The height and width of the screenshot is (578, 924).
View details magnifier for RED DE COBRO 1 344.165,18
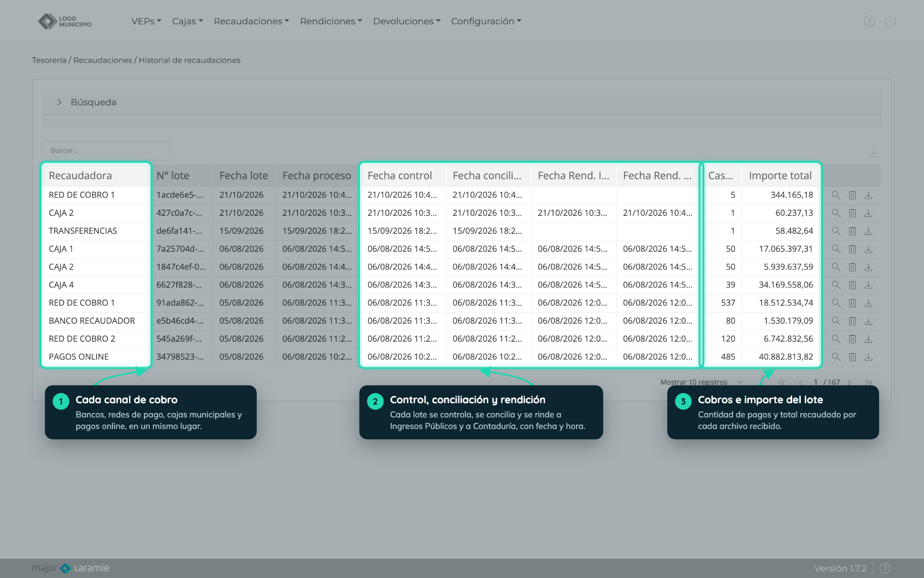pyautogui.click(x=836, y=195)
